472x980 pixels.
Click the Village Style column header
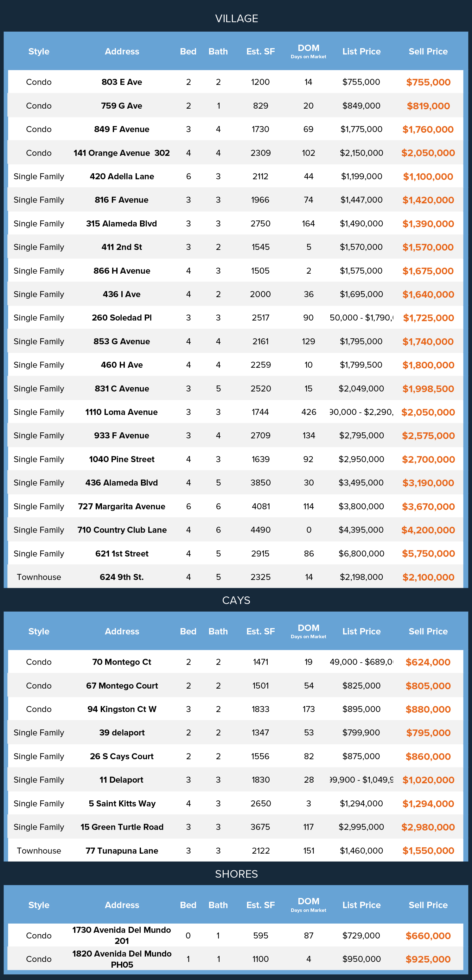coord(39,52)
